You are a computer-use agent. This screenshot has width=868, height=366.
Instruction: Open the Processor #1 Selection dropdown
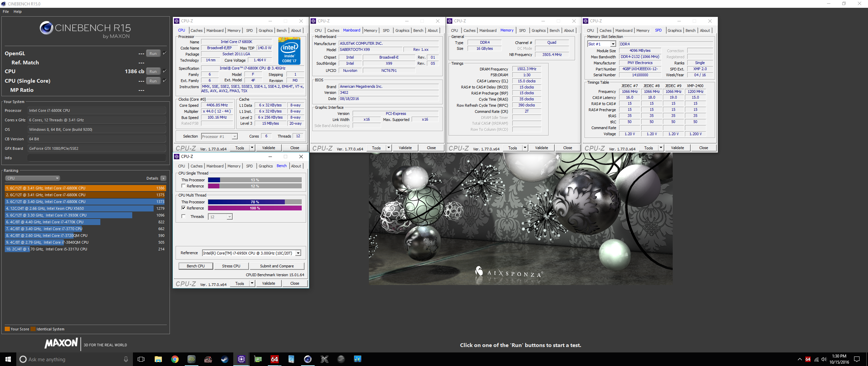[219, 137]
